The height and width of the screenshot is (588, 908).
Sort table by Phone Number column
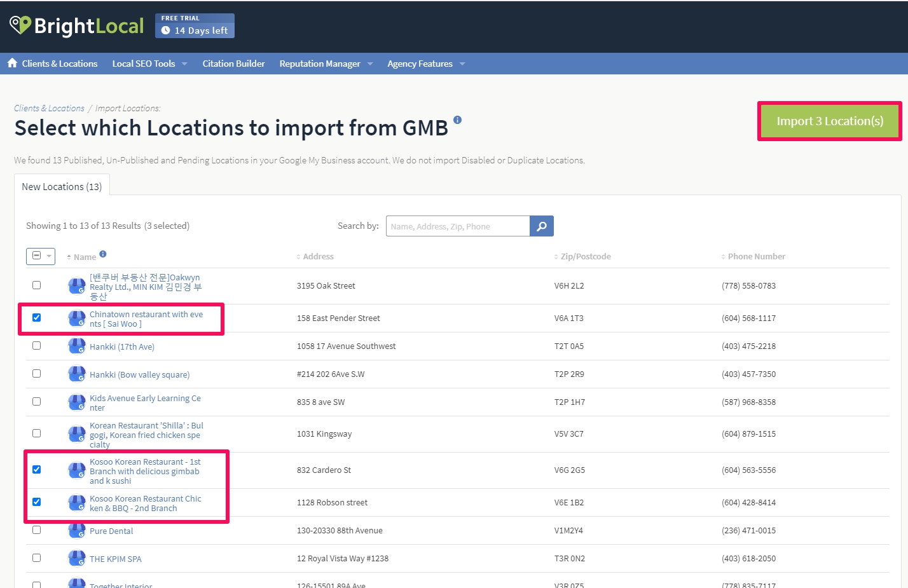point(753,257)
